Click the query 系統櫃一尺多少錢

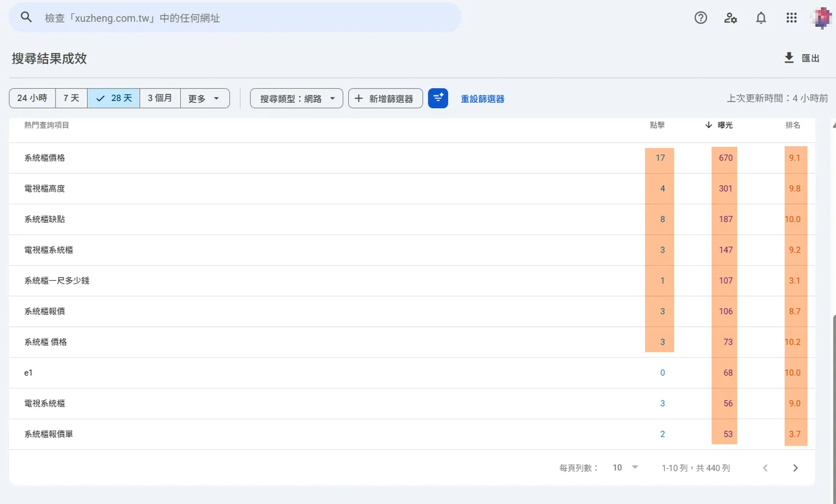57,281
